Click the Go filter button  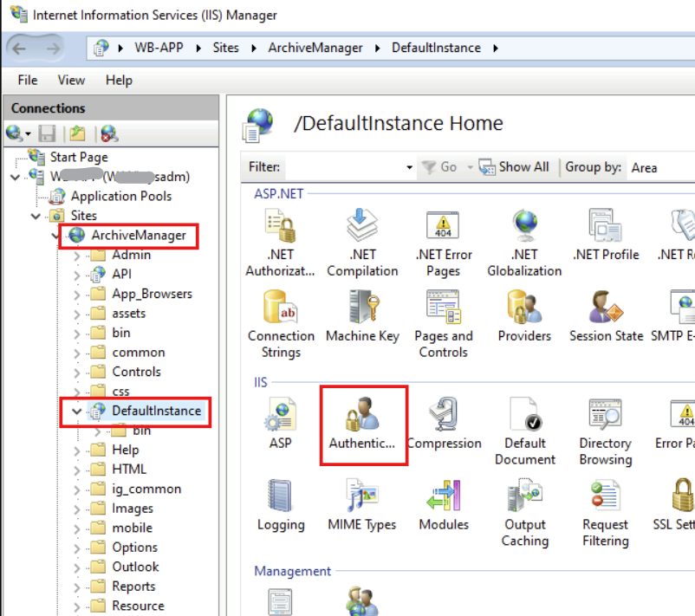pyautogui.click(x=438, y=167)
